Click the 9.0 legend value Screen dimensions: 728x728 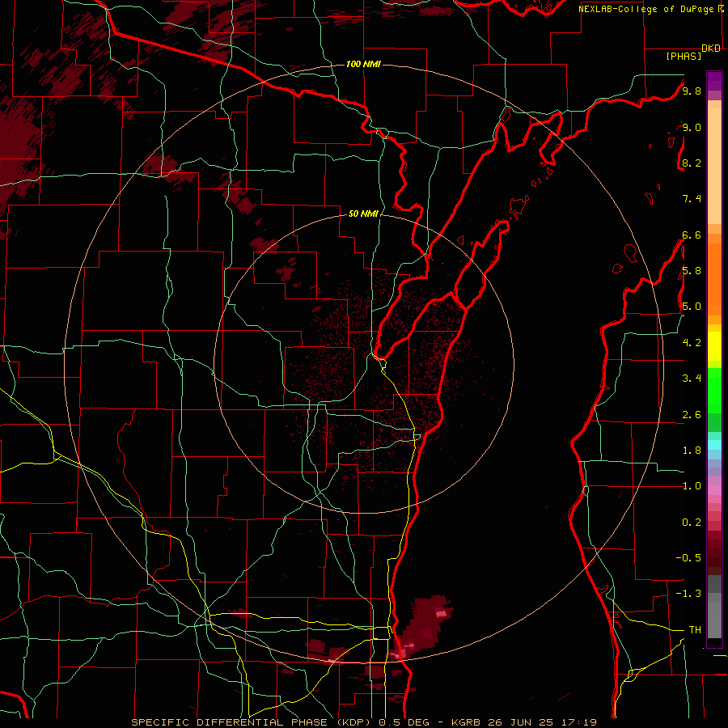tap(692, 127)
